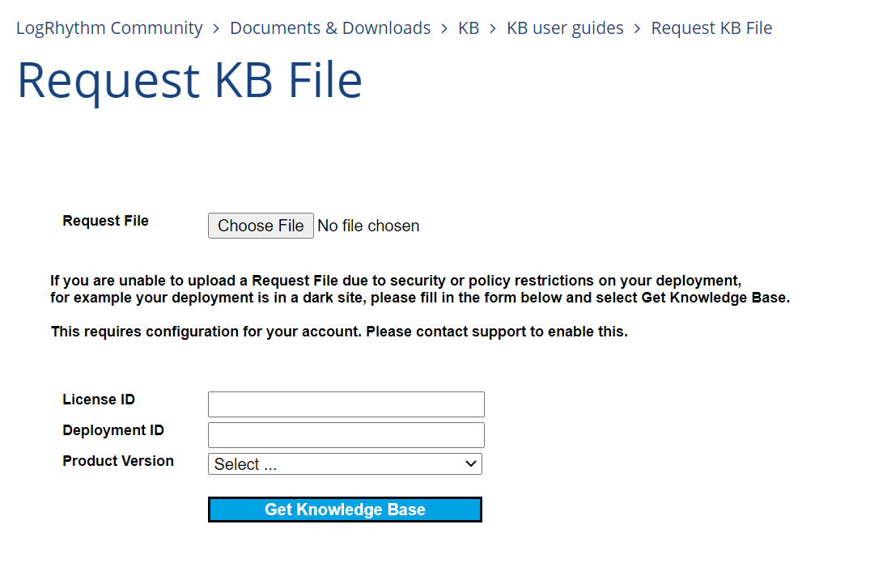This screenshot has height=588, width=887.
Task: Click the chevron separator after LogRhythm Community
Action: pyautogui.click(x=216, y=29)
